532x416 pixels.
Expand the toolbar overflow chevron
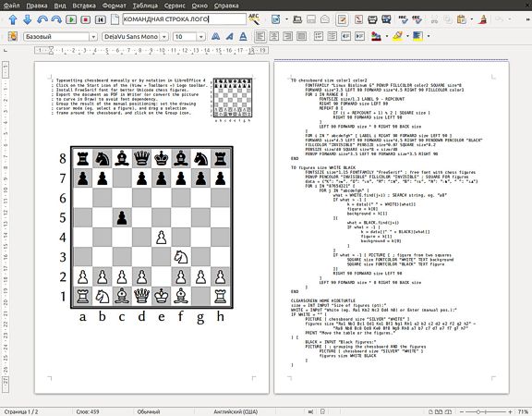point(527,19)
